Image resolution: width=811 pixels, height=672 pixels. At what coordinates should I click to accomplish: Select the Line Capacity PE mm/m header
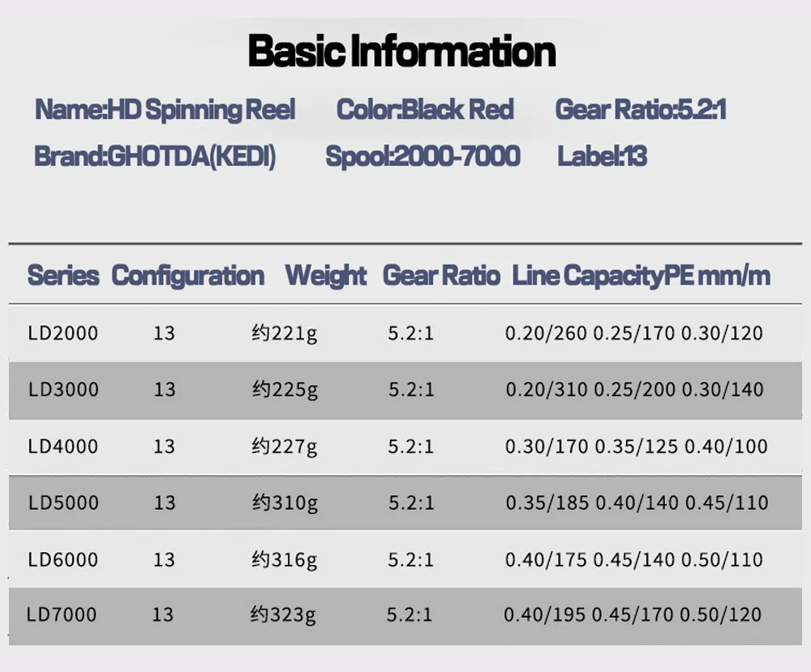click(x=641, y=276)
